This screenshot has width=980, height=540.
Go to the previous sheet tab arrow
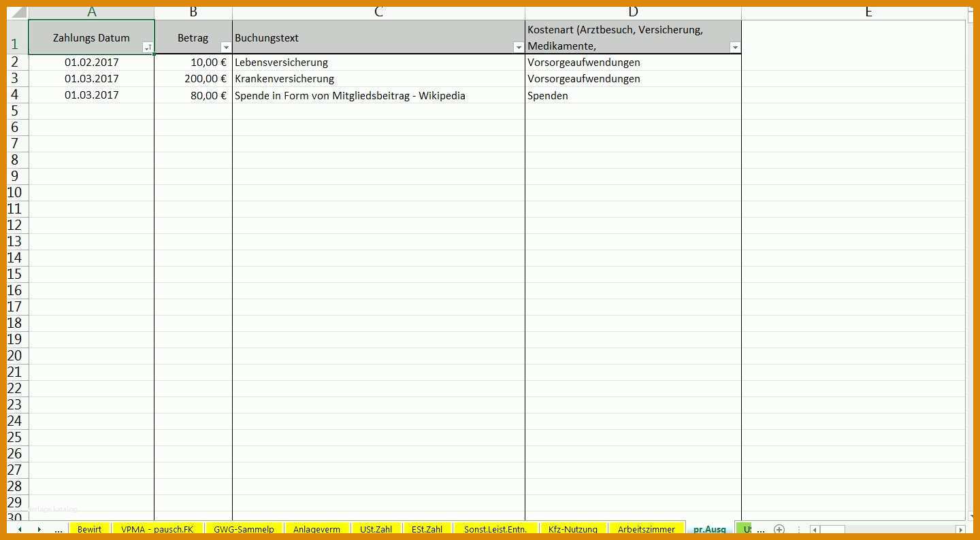point(20,529)
